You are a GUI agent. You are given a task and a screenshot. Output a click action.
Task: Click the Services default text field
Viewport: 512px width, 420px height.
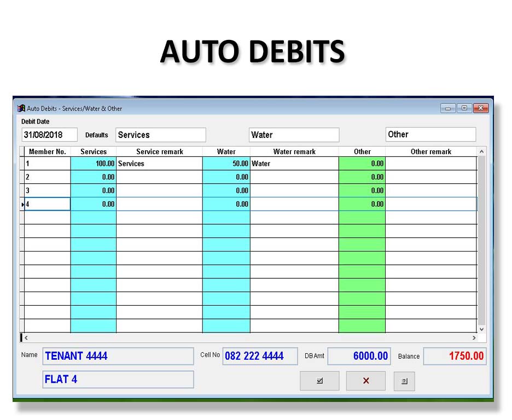(161, 135)
